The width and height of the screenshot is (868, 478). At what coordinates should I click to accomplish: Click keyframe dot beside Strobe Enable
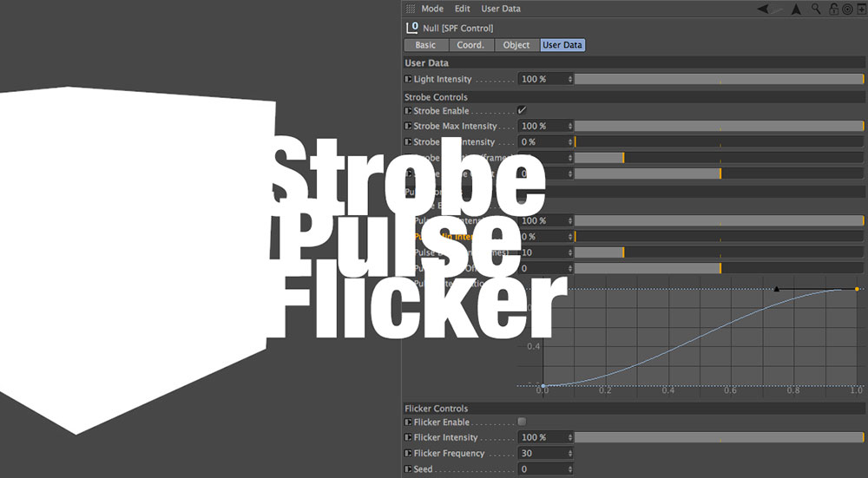tap(408, 111)
